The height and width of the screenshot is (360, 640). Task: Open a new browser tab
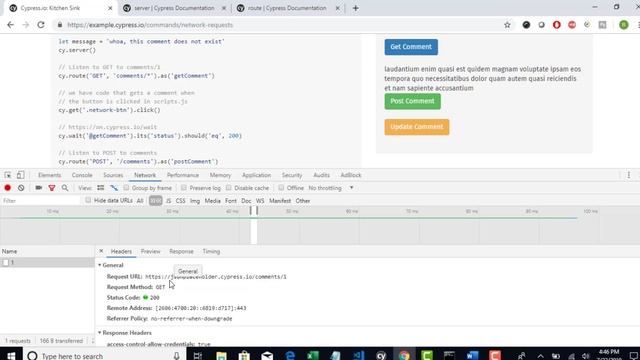pos(356,8)
